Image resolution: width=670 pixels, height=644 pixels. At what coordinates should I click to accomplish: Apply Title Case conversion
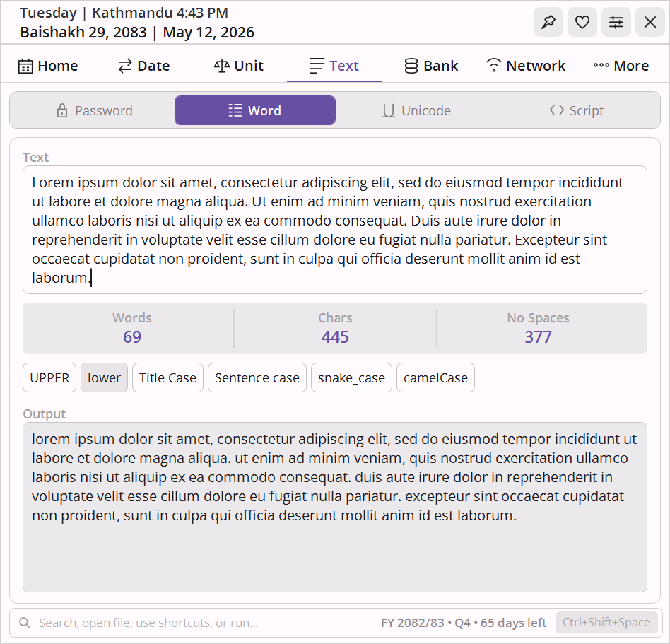[x=167, y=377]
